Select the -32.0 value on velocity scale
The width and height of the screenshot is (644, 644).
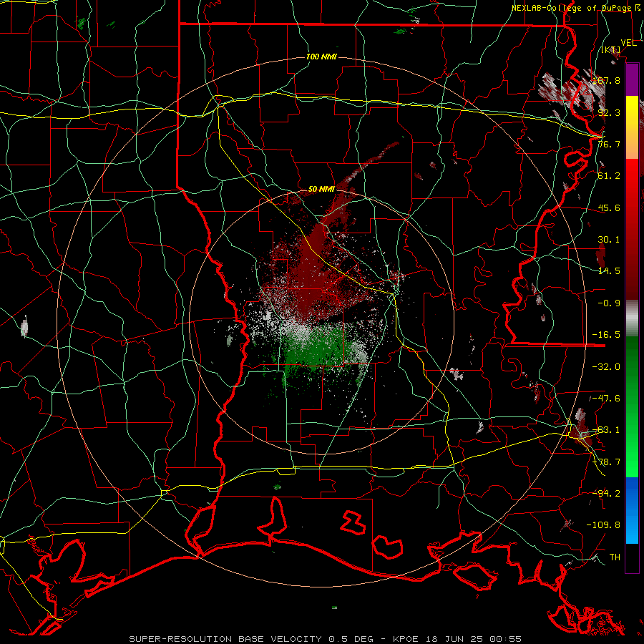click(x=606, y=367)
